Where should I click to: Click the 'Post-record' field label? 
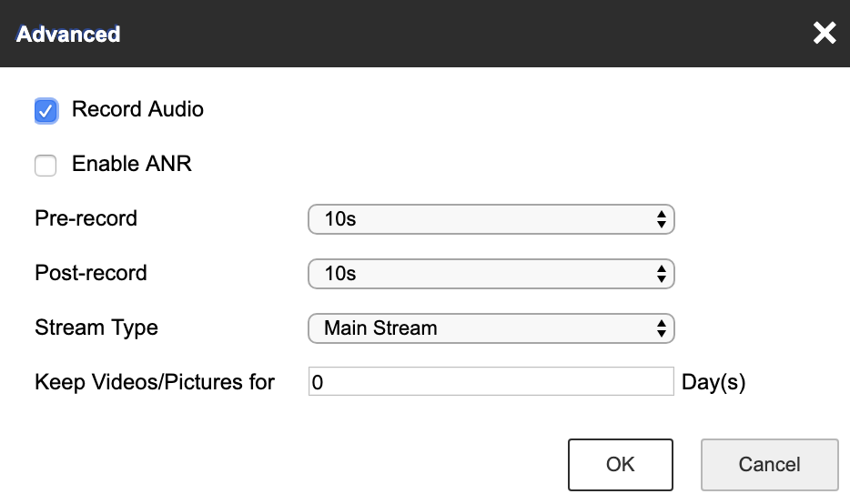[x=91, y=274]
